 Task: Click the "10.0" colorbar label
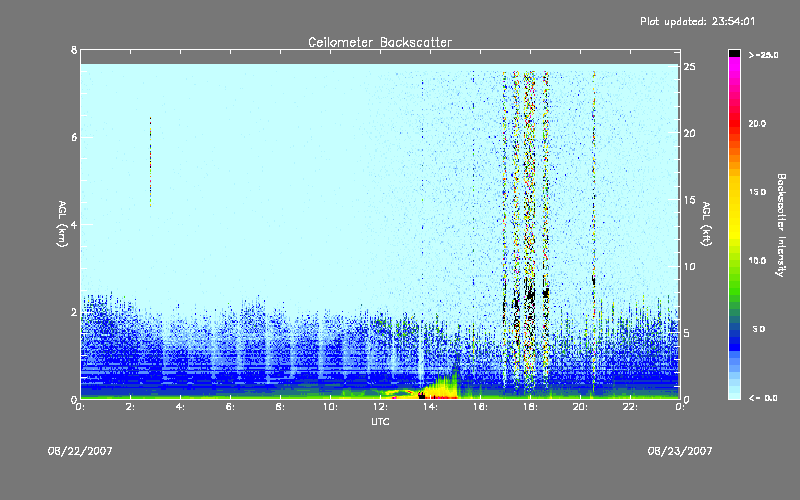(757, 261)
